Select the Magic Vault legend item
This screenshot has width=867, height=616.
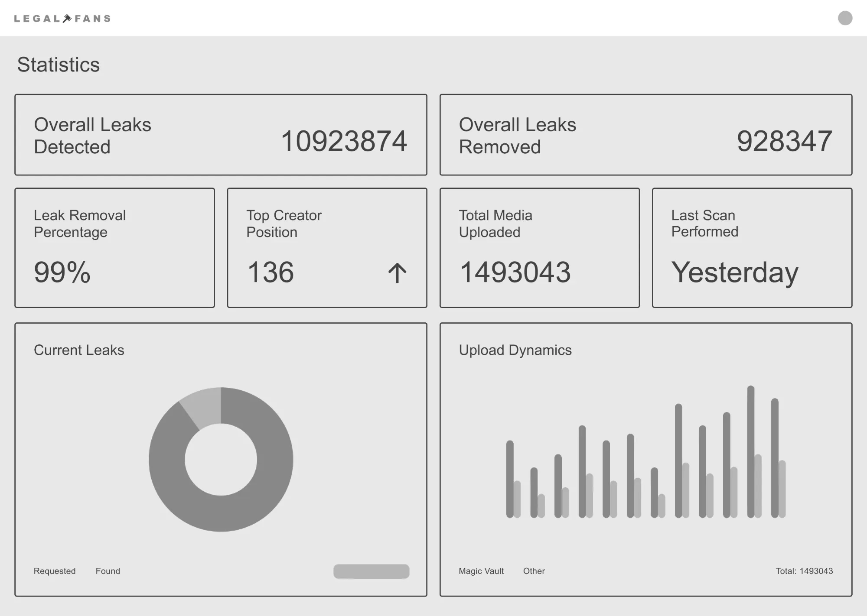pyautogui.click(x=481, y=571)
